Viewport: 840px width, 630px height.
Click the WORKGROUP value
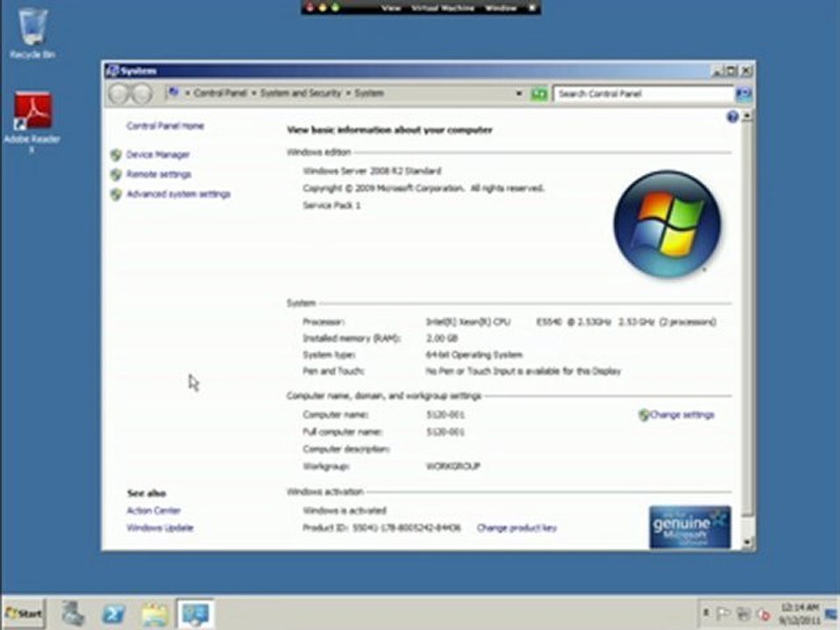pos(452,466)
